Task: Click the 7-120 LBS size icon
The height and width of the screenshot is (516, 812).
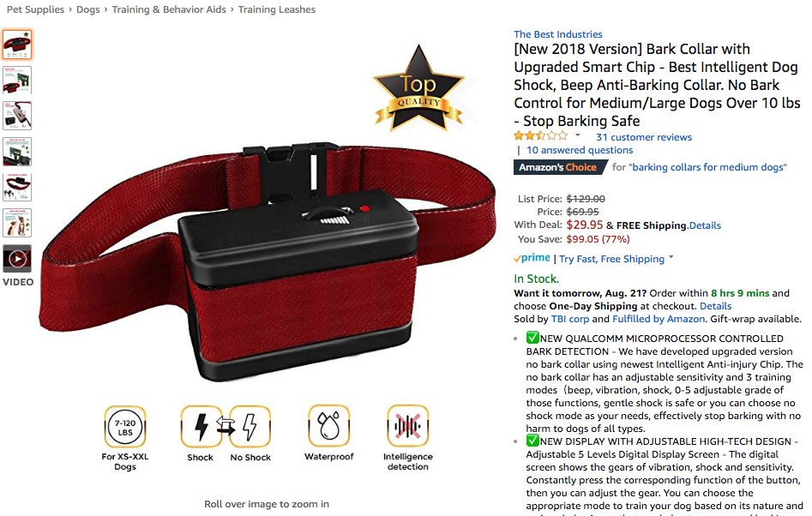Action: 125,427
